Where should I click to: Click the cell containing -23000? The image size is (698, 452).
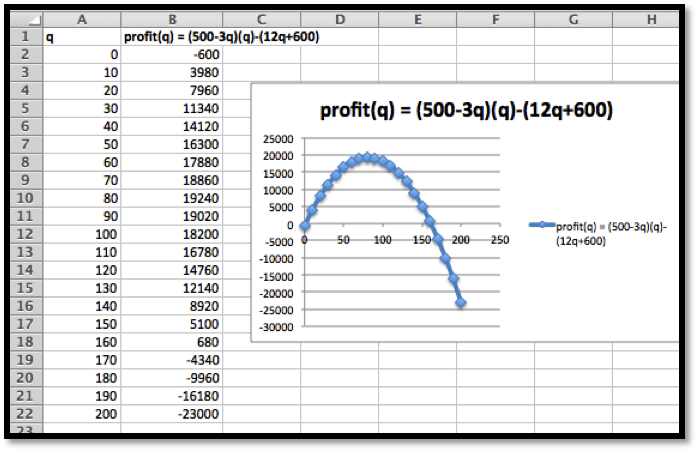click(x=171, y=412)
